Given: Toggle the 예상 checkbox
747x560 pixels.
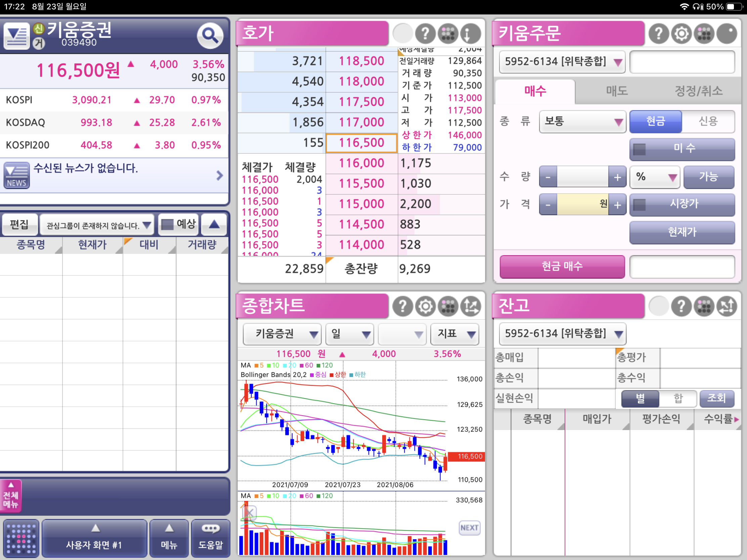Looking at the screenshot, I should click(x=167, y=225).
